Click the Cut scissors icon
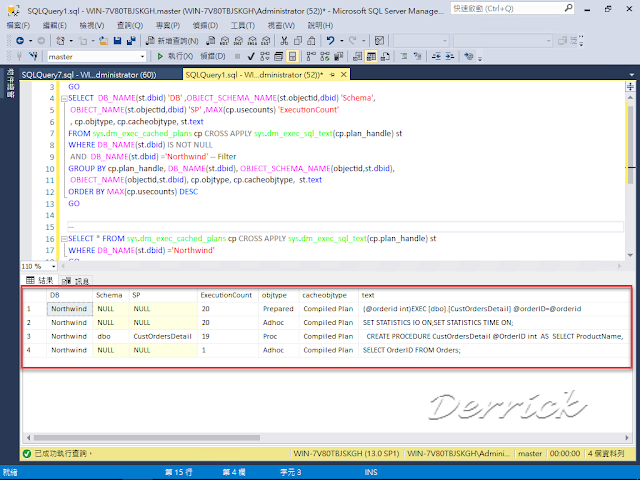Viewport: 640px width, 480px height. pyautogui.click(x=284, y=40)
